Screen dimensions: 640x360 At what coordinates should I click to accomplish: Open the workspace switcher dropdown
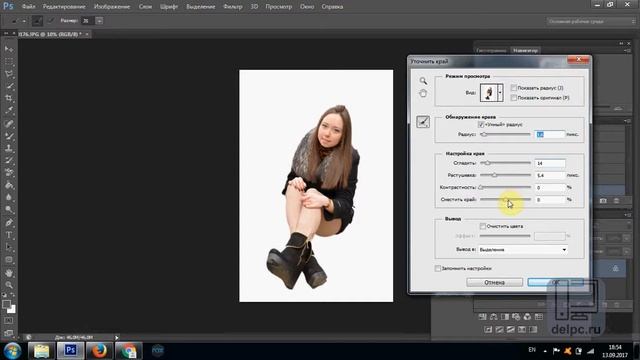coord(590,21)
